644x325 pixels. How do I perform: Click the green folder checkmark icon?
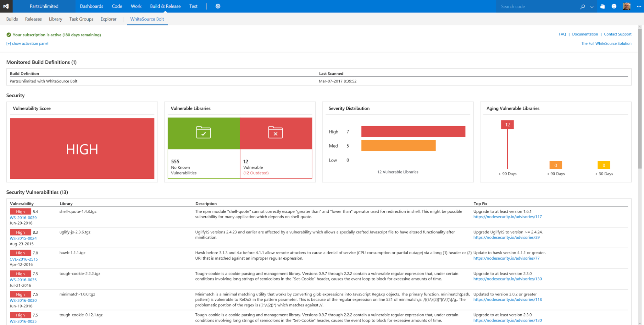click(203, 132)
